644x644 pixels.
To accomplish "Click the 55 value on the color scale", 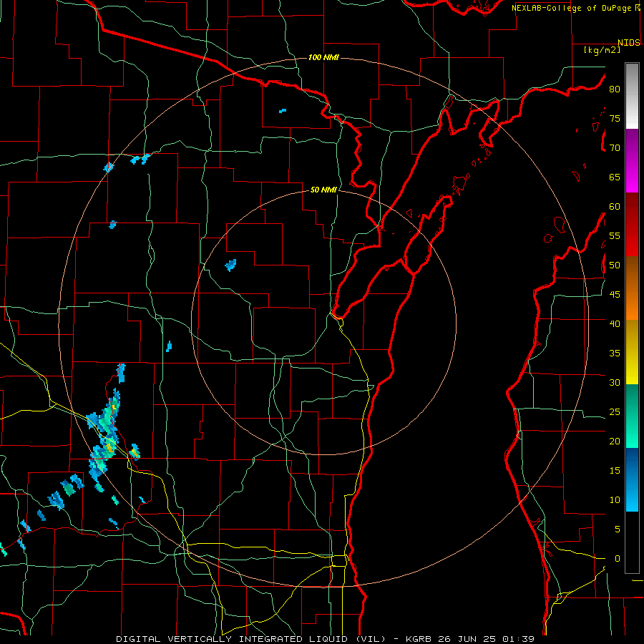I will tap(615, 235).
